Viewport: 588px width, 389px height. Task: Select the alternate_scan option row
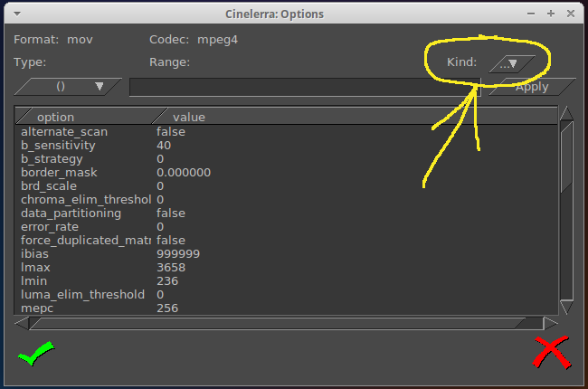point(63,132)
